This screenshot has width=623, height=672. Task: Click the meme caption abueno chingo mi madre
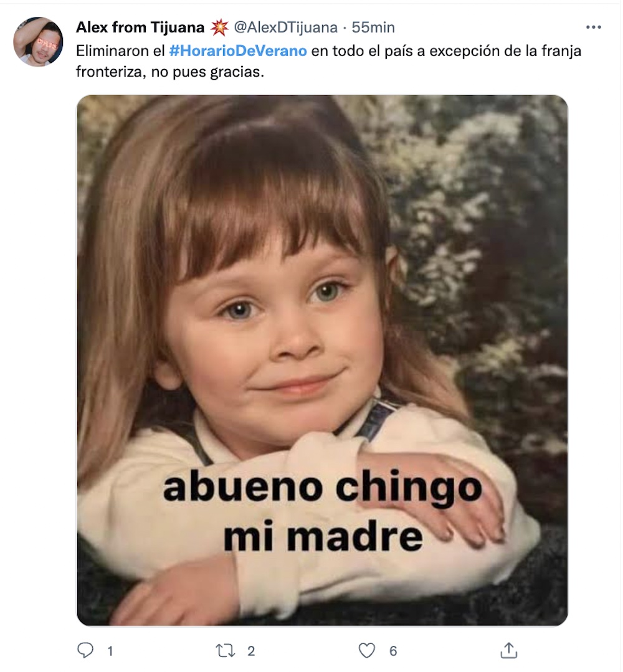click(323, 512)
